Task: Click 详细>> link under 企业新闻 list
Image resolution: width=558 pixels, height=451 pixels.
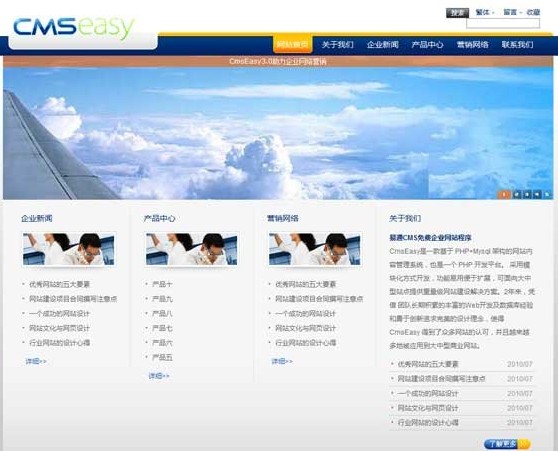Action: pyautogui.click(x=36, y=361)
